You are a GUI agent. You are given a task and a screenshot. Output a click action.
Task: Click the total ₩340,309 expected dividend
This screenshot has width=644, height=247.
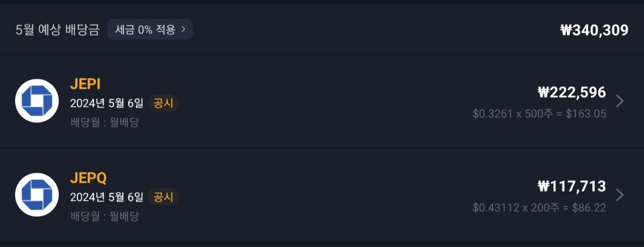pos(594,30)
